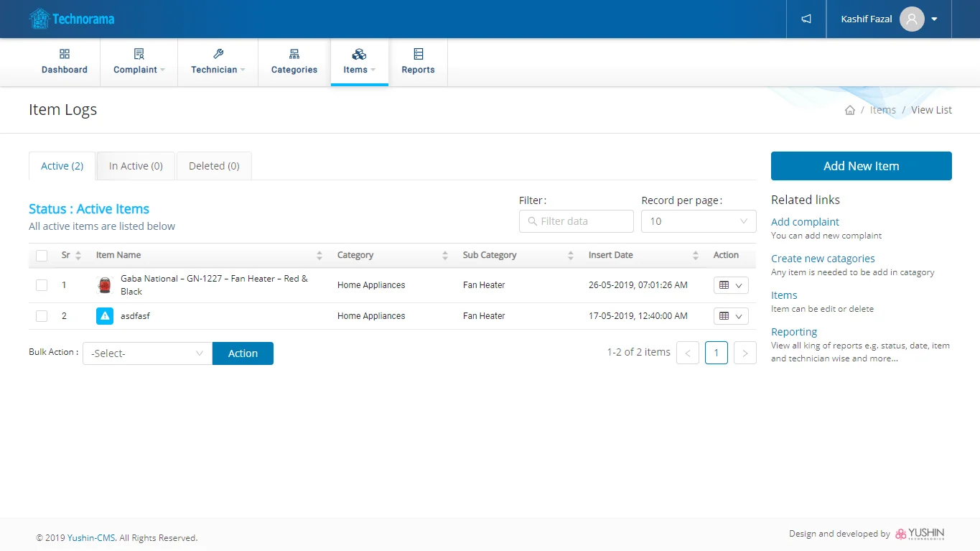
Task: Tick the checkbox for Gaba National row
Action: pos(42,285)
